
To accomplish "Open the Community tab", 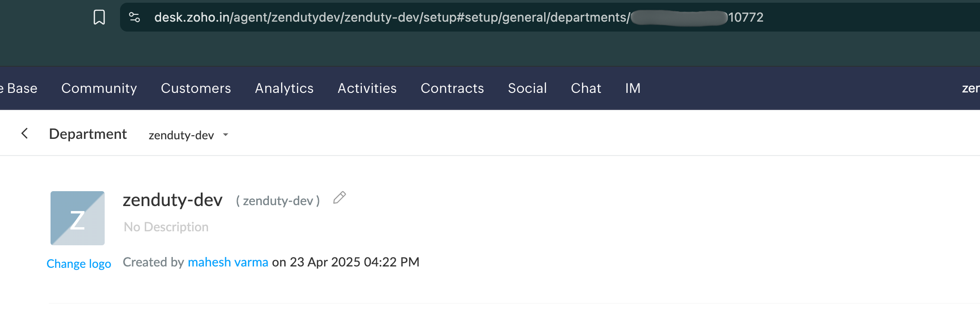I will click(x=99, y=88).
